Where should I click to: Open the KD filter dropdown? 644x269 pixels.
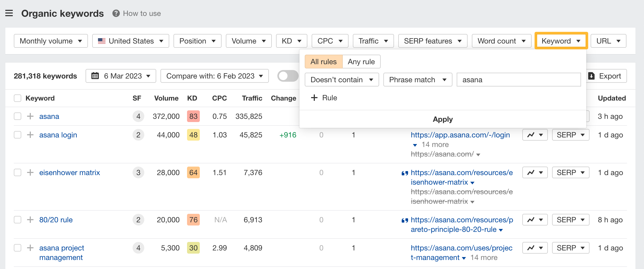click(292, 41)
